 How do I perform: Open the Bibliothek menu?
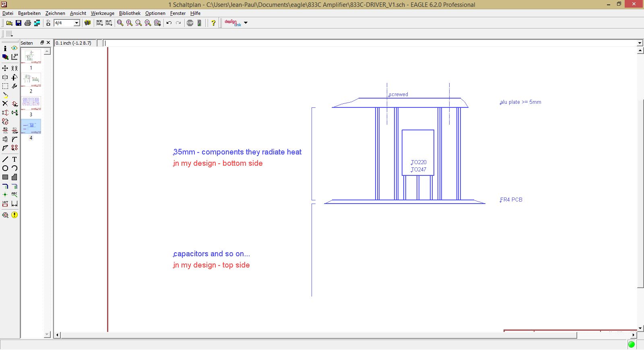tap(130, 13)
